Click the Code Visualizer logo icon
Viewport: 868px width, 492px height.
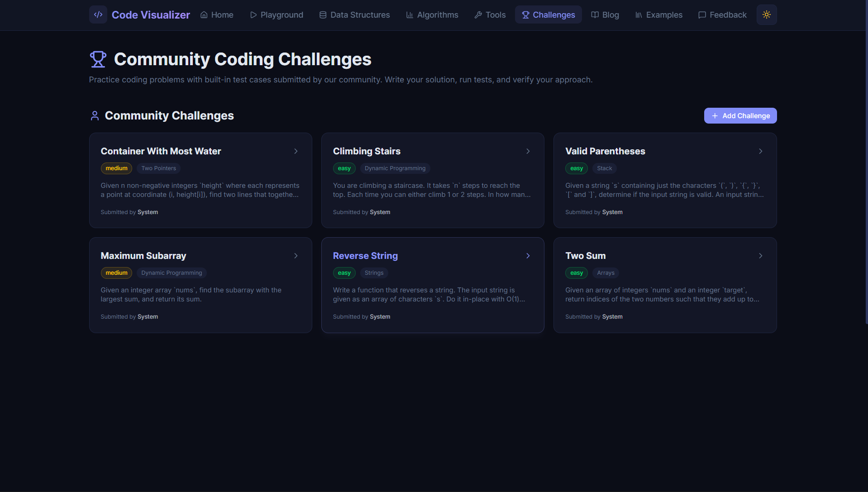tap(98, 14)
